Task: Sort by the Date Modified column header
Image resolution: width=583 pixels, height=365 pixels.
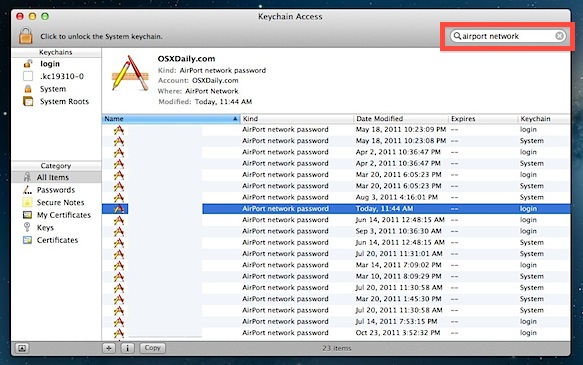Action: click(x=401, y=119)
